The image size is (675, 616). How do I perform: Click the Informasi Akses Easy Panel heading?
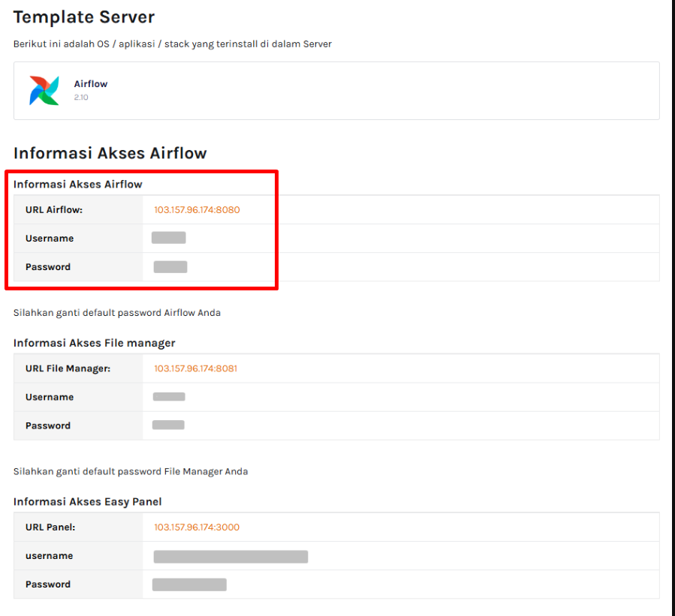(x=87, y=502)
